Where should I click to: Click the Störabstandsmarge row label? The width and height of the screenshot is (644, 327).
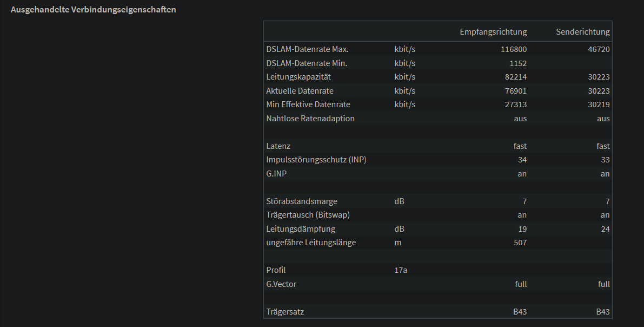[x=302, y=201]
